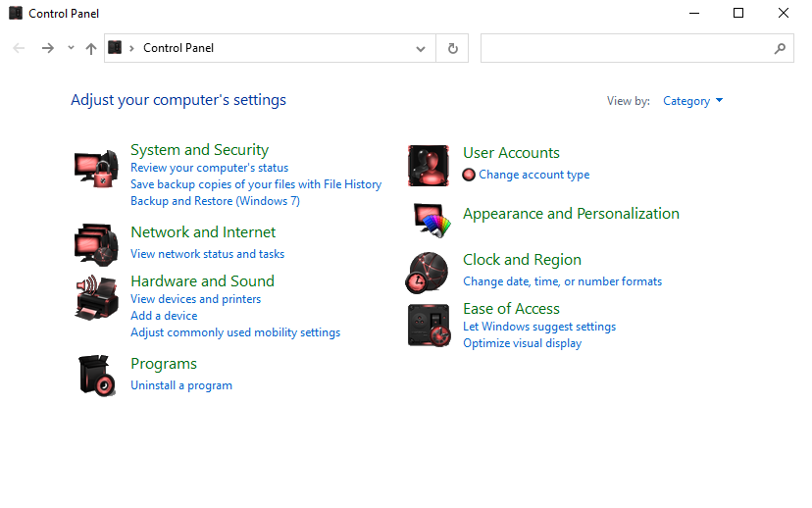
Task: Click in the Control Panel search box
Action: coord(628,48)
